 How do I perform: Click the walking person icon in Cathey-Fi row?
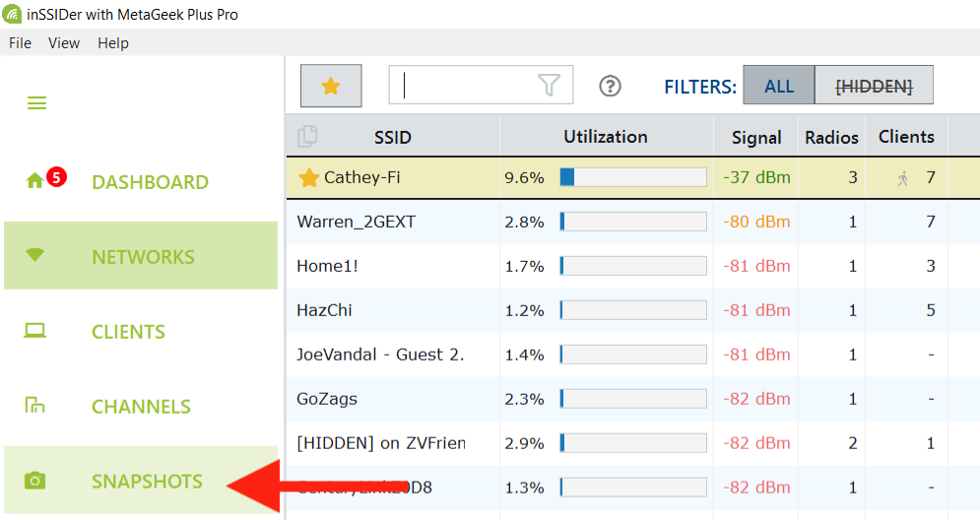click(903, 179)
